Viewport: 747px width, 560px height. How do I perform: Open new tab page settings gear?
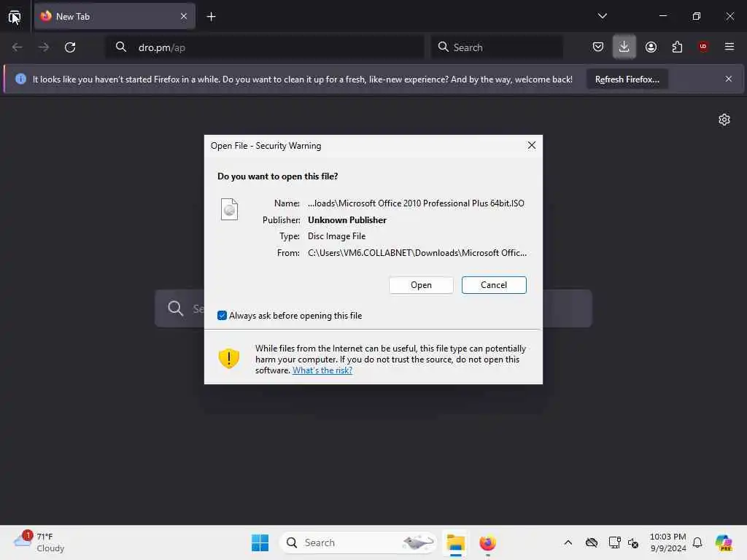coord(724,120)
